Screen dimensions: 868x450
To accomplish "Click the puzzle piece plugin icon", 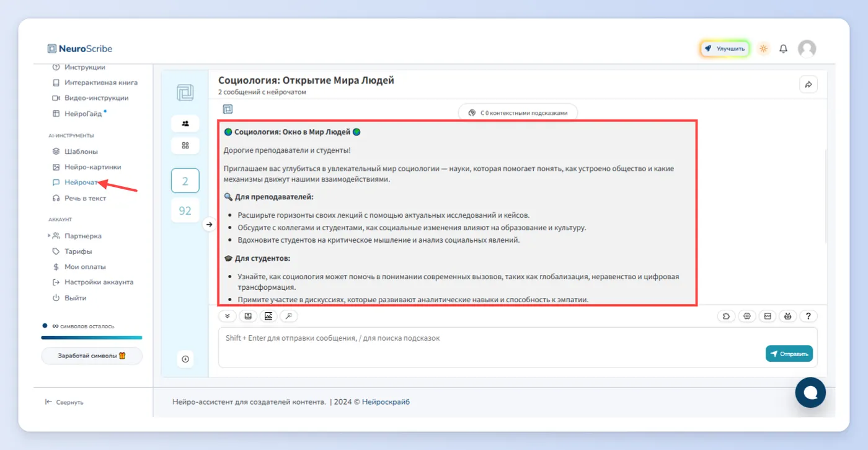I will click(726, 316).
